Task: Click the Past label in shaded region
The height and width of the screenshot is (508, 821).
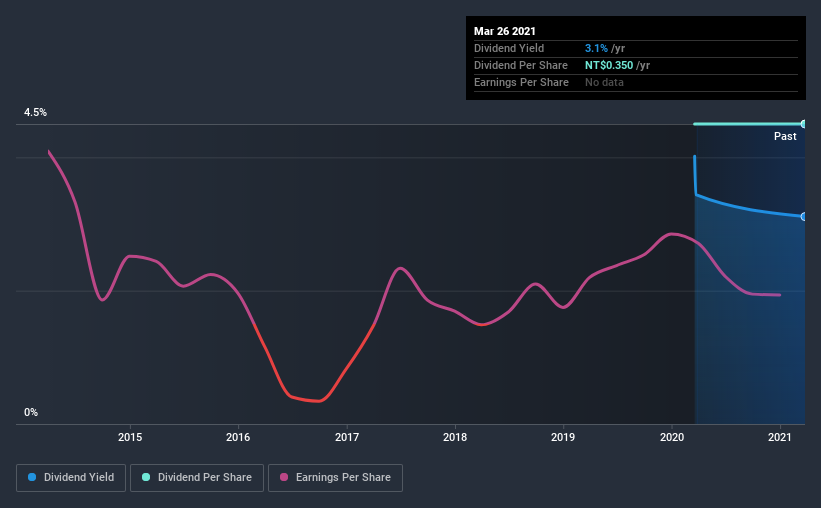Action: point(785,136)
